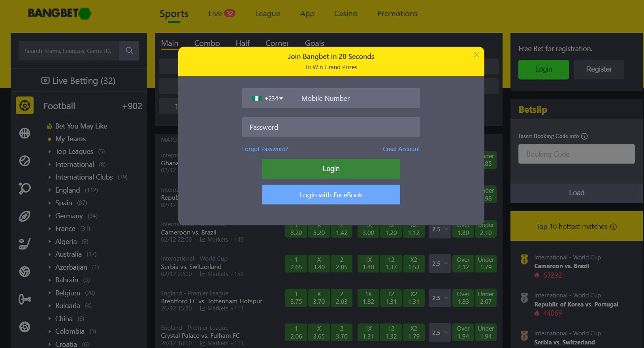Open the Casino menu item
The image size is (644, 348).
tap(346, 13)
